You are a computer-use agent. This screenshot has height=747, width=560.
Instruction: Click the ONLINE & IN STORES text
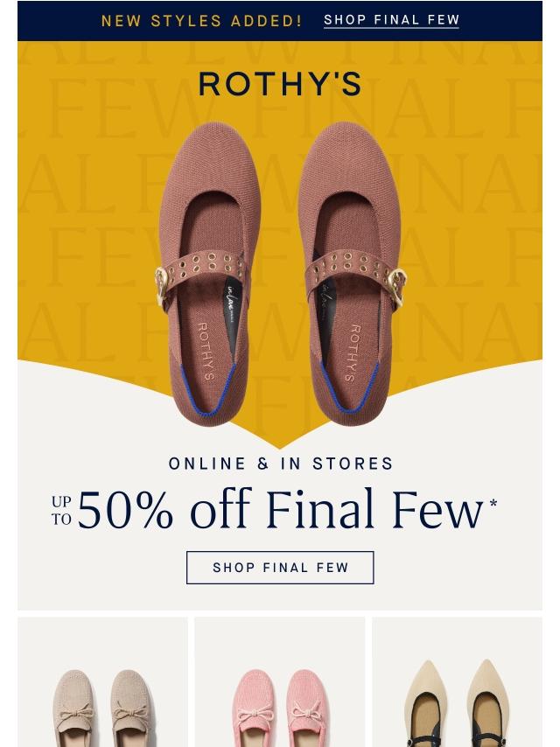(281, 464)
